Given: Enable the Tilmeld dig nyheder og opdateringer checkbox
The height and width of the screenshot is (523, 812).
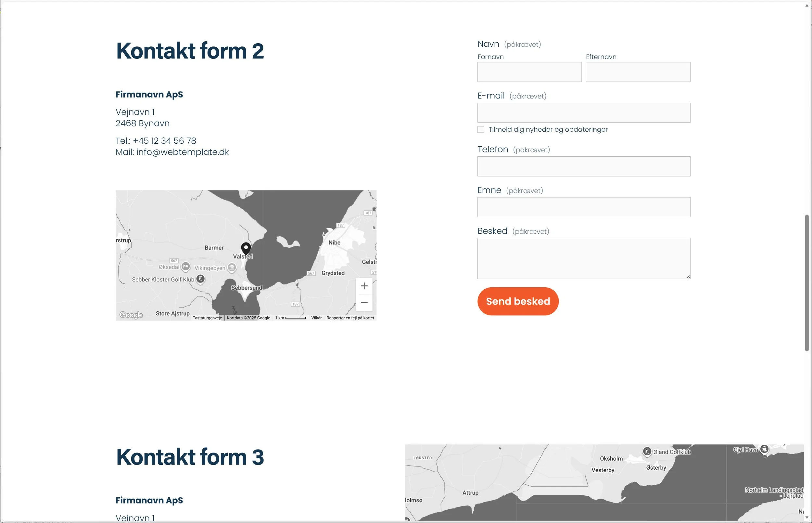Looking at the screenshot, I should pyautogui.click(x=481, y=129).
